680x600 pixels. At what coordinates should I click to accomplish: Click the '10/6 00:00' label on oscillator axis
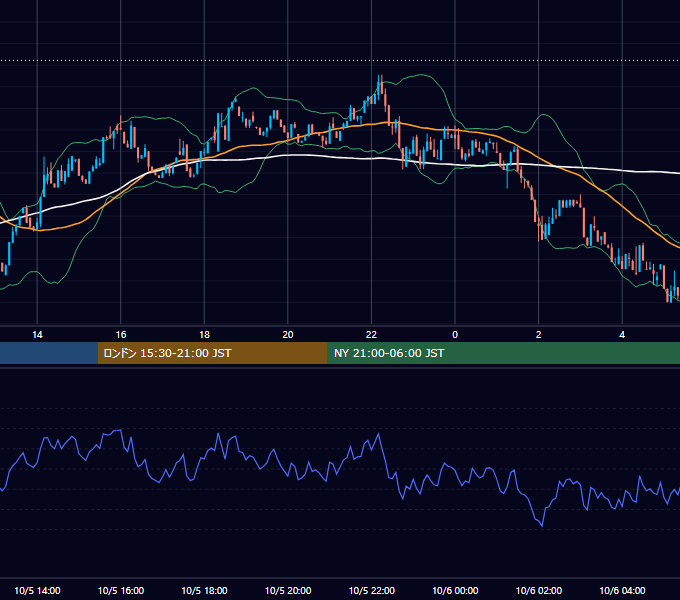point(455,590)
